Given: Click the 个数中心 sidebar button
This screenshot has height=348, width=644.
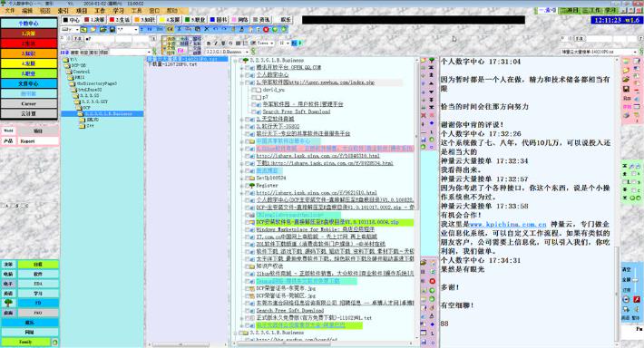Looking at the screenshot, I should pyautogui.click(x=28, y=24).
